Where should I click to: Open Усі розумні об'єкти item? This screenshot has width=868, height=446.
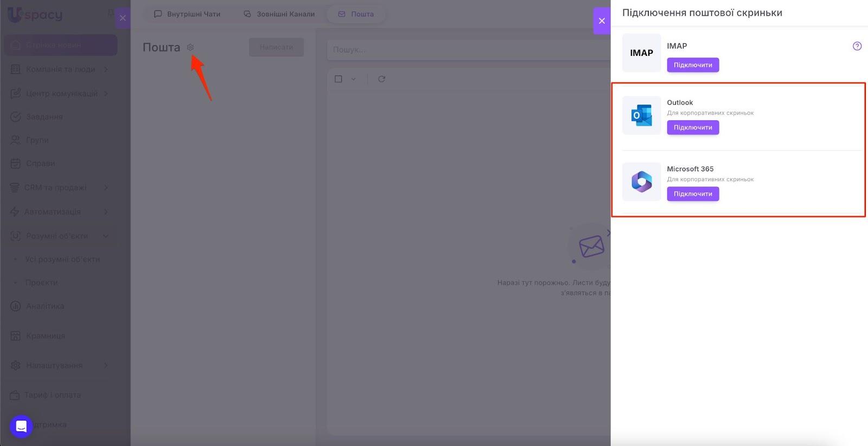(x=62, y=259)
